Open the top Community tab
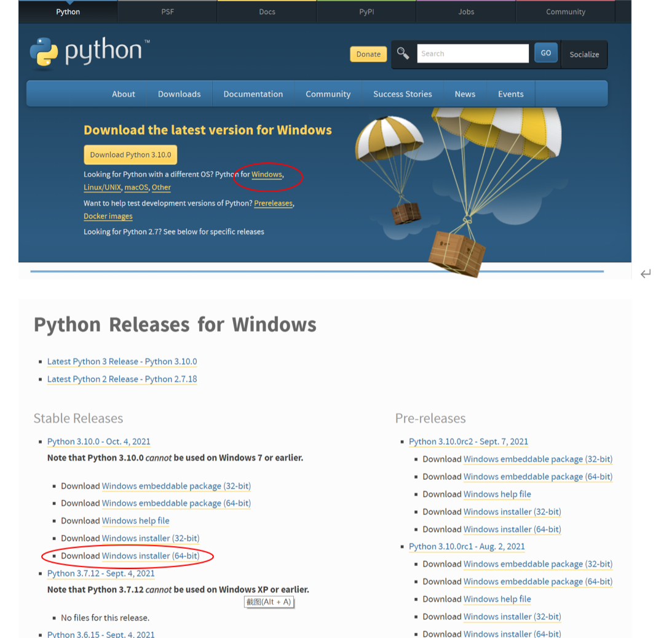This screenshot has width=672, height=638. 565,12
